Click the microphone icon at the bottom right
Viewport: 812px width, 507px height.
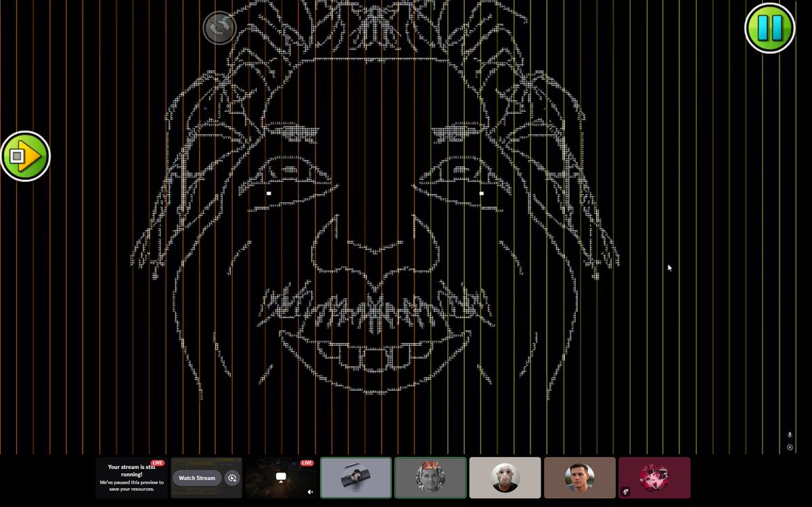790,435
